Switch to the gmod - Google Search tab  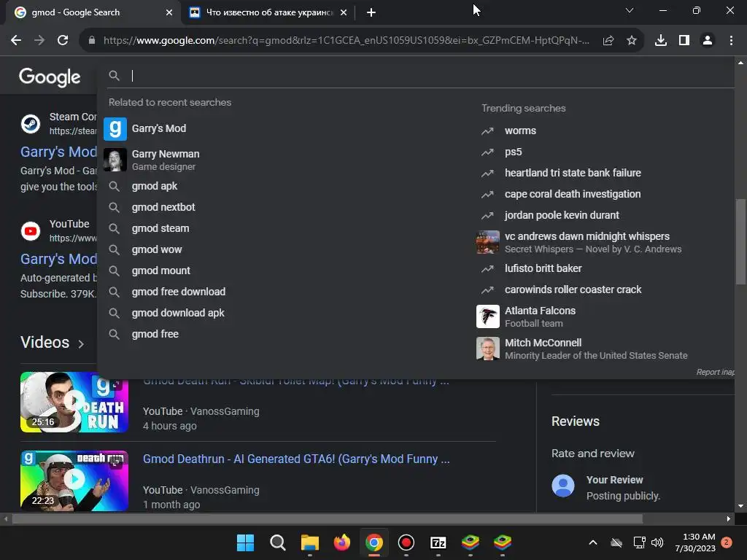(x=91, y=12)
